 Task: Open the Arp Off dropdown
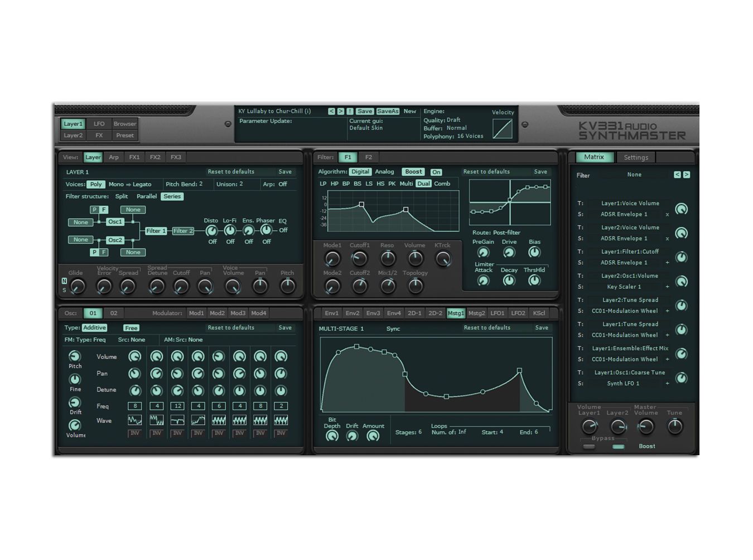click(283, 184)
